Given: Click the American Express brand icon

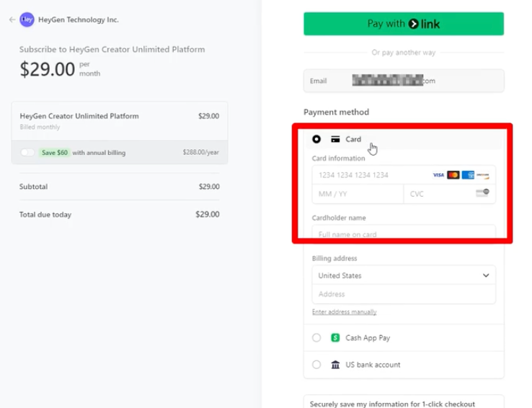Looking at the screenshot, I should pos(468,175).
